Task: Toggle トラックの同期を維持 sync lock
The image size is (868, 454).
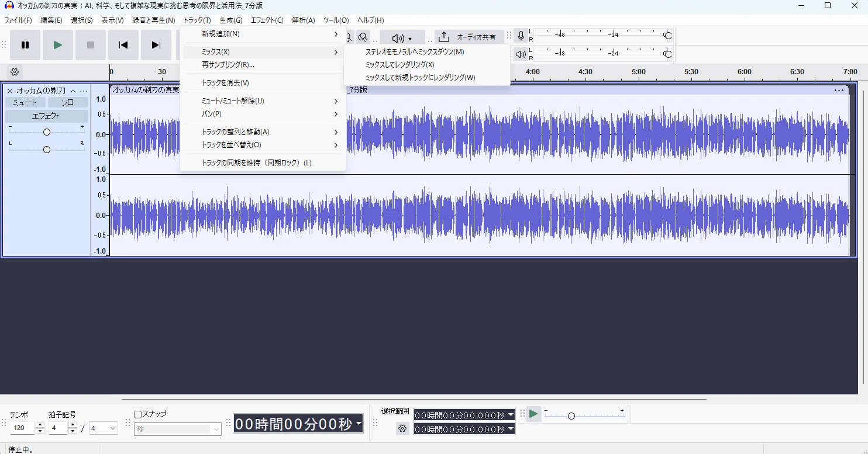Action: click(263, 163)
